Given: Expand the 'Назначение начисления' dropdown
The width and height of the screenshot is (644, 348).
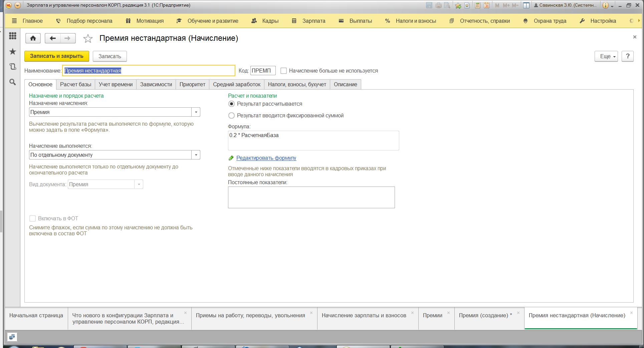Looking at the screenshot, I should (196, 112).
